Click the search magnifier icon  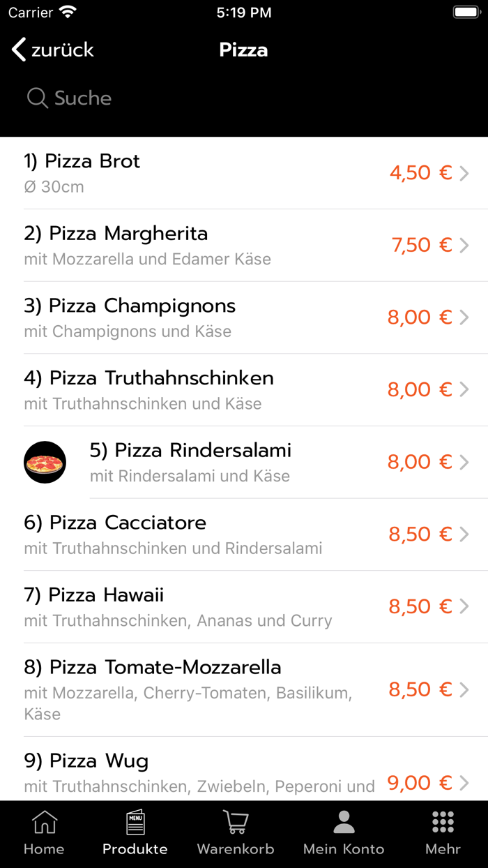36,98
